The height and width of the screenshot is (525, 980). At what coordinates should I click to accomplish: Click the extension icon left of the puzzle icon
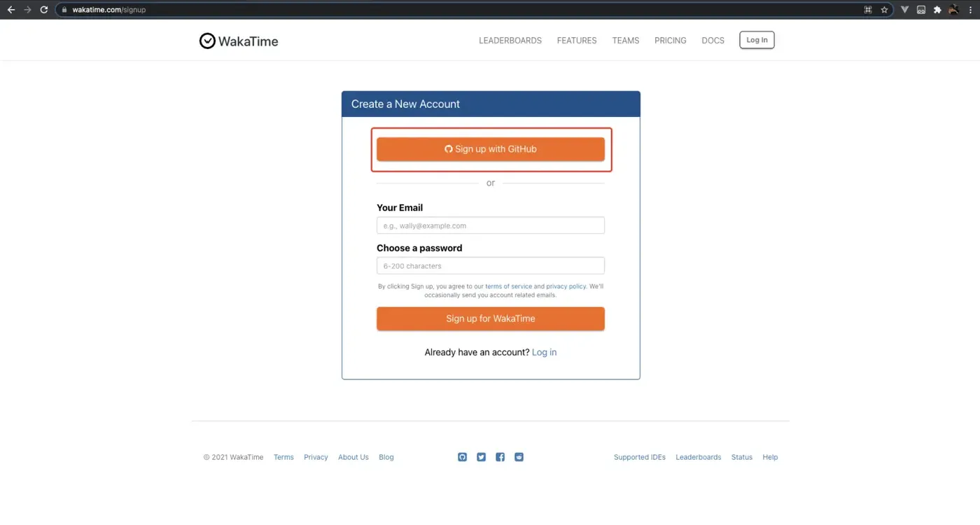[921, 10]
